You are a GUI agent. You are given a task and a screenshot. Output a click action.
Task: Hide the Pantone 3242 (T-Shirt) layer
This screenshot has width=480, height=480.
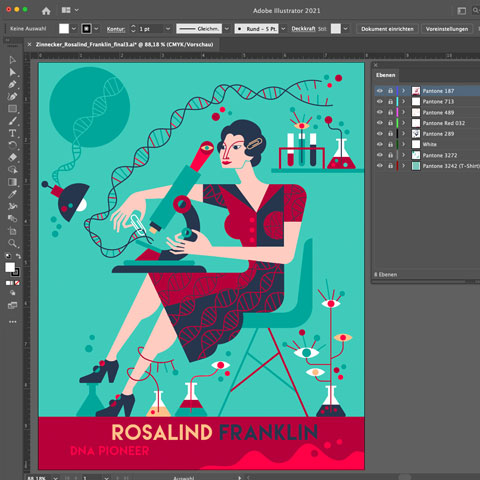click(380, 166)
